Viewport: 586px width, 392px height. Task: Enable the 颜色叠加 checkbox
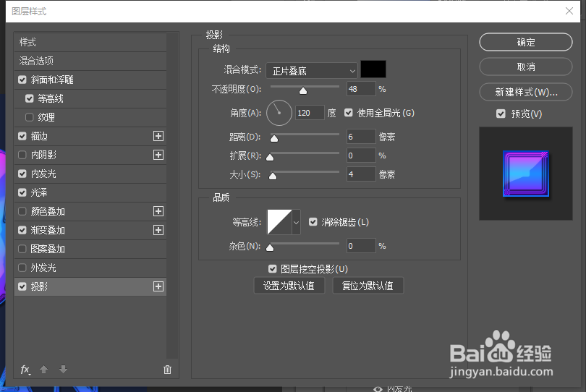pyautogui.click(x=22, y=211)
